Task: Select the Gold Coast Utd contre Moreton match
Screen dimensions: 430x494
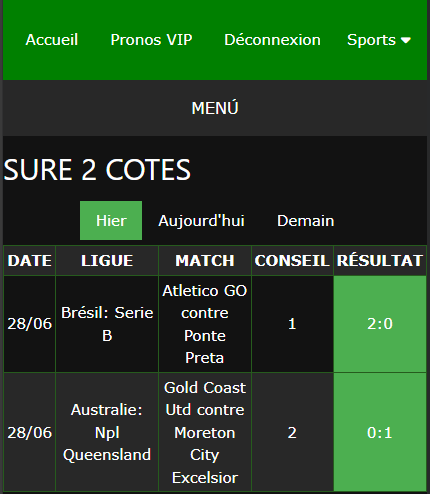Action: pos(205,432)
